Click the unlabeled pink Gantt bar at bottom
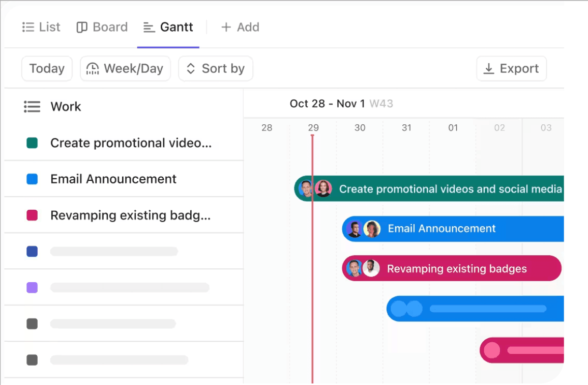 522,350
